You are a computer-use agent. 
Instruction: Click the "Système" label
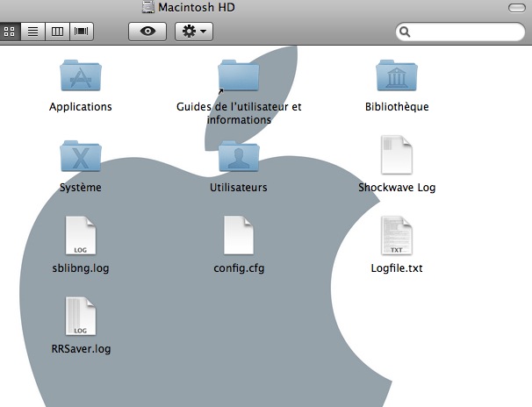81,188
